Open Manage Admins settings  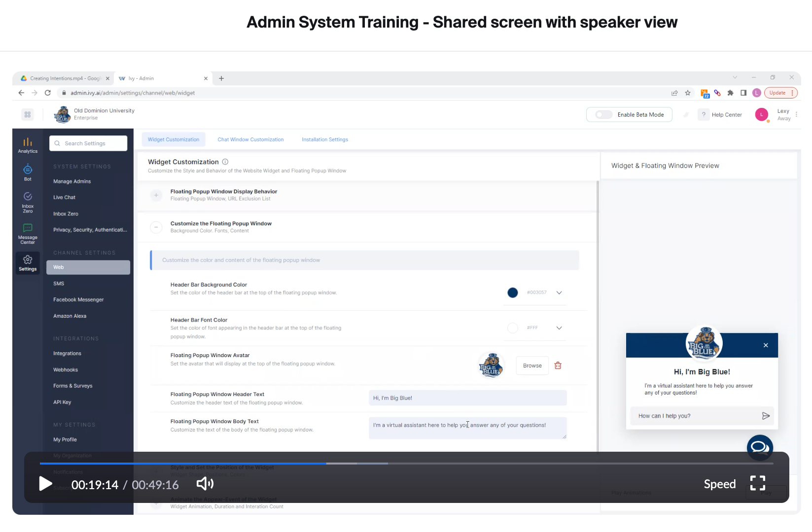[72, 181]
